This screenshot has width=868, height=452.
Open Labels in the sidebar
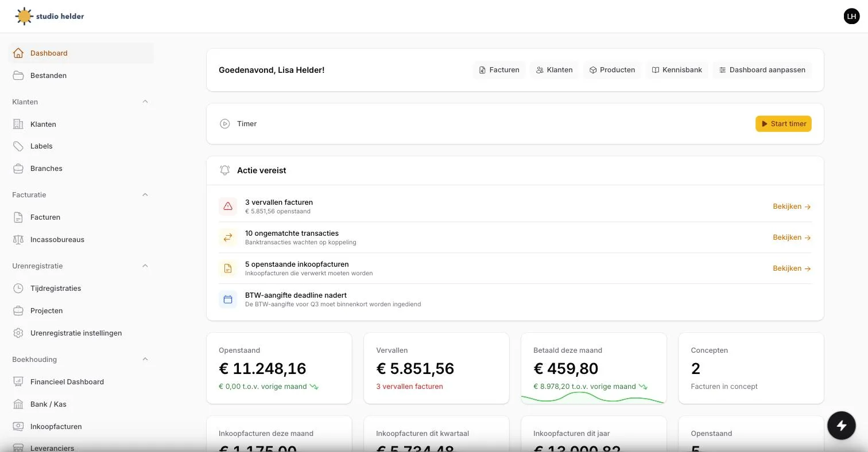pyautogui.click(x=81, y=146)
